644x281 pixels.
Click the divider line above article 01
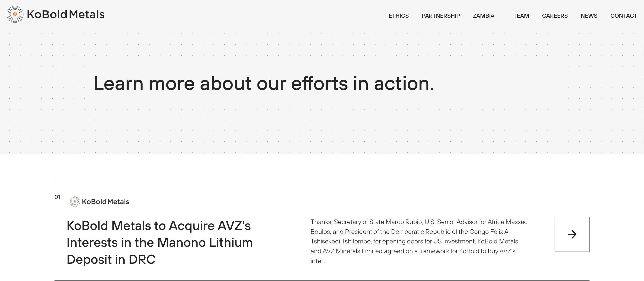(322, 180)
